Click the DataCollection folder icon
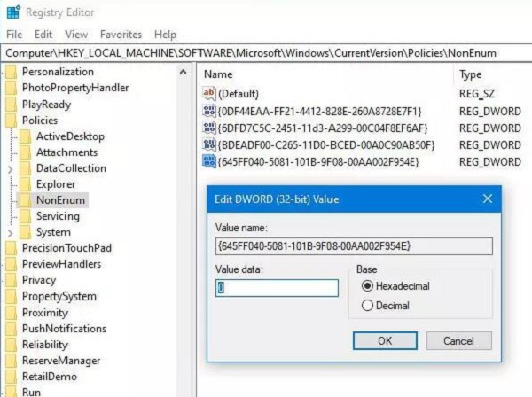Image resolution: width=532 pixels, height=397 pixels. (25, 168)
